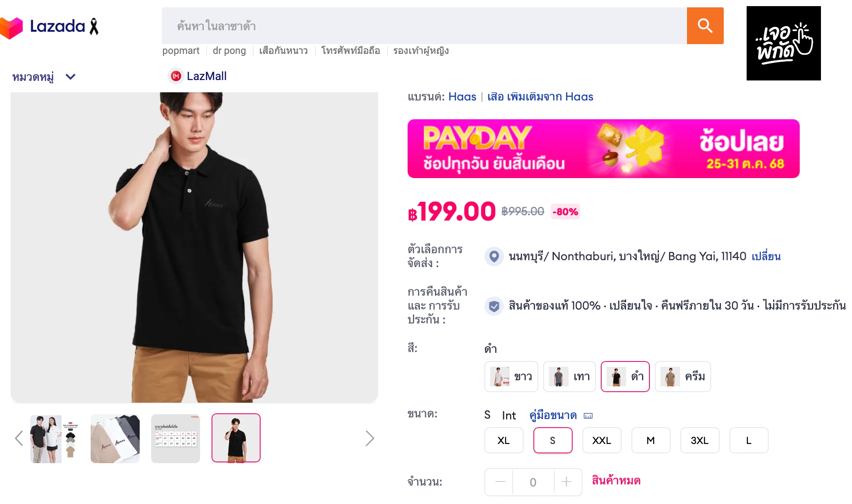
Task: Choose size 3XL option
Action: point(700,440)
